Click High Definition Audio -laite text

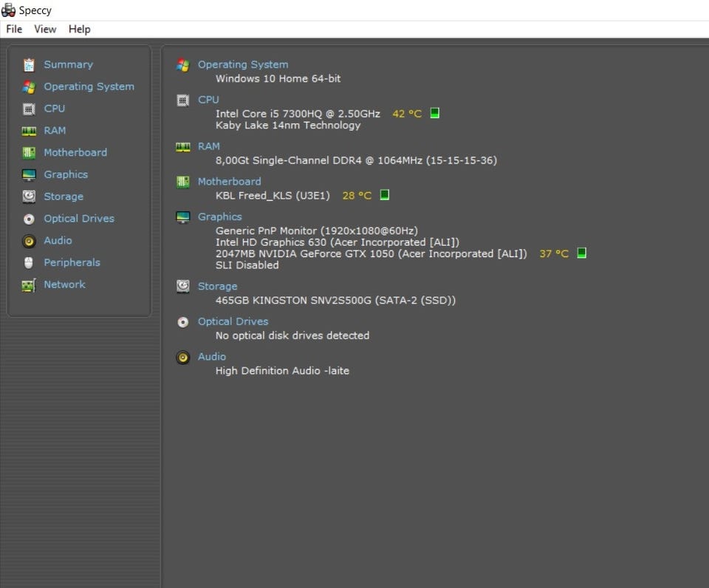(282, 371)
